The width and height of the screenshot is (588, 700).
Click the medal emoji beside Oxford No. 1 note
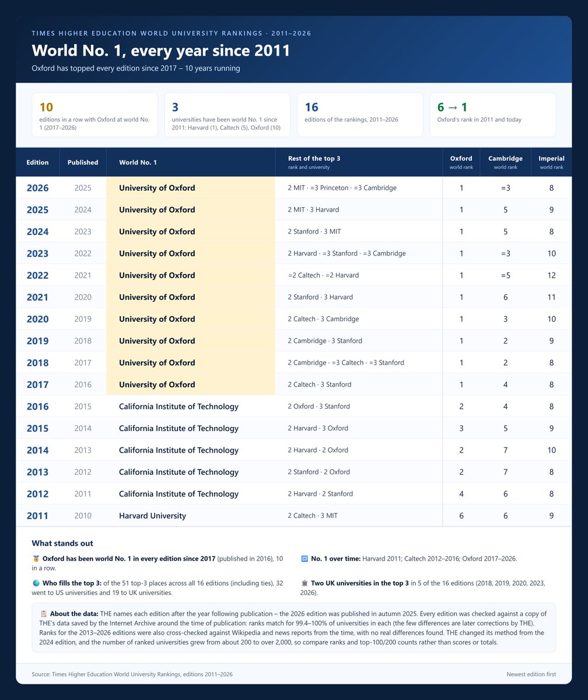[36, 559]
